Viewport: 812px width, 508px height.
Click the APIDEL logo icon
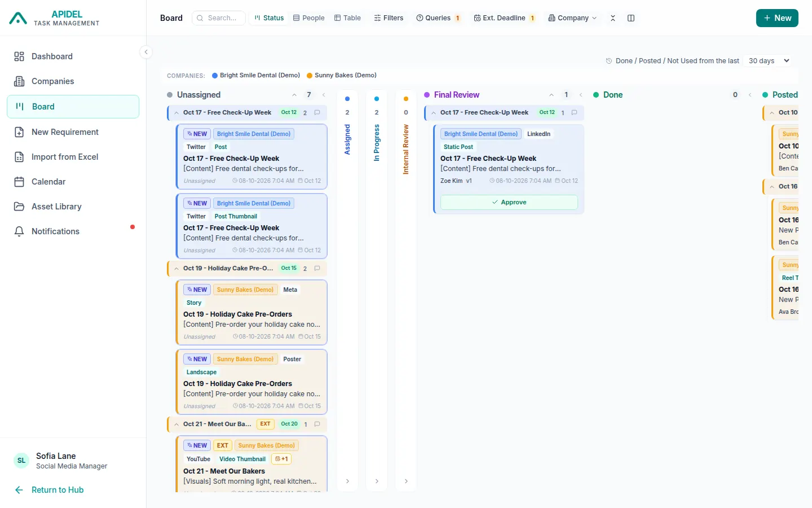[18, 19]
